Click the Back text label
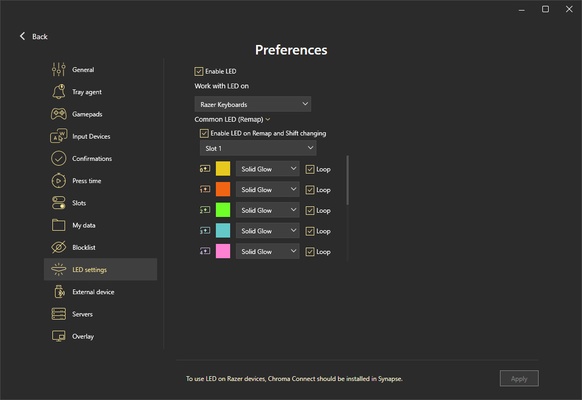This screenshot has width=582, height=400. (x=40, y=36)
